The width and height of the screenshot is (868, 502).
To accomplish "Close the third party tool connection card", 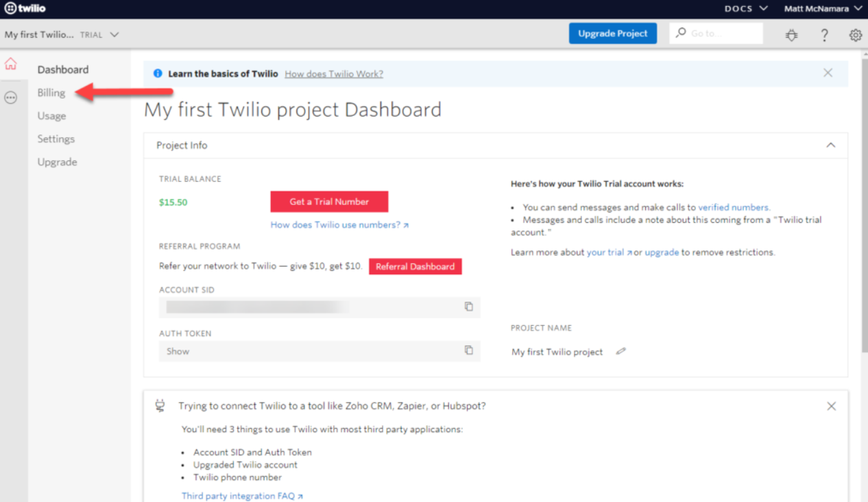I will pyautogui.click(x=832, y=406).
